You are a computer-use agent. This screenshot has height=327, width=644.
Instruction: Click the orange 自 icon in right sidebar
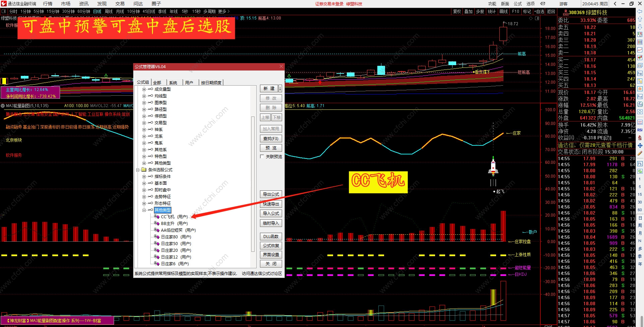(640, 89)
